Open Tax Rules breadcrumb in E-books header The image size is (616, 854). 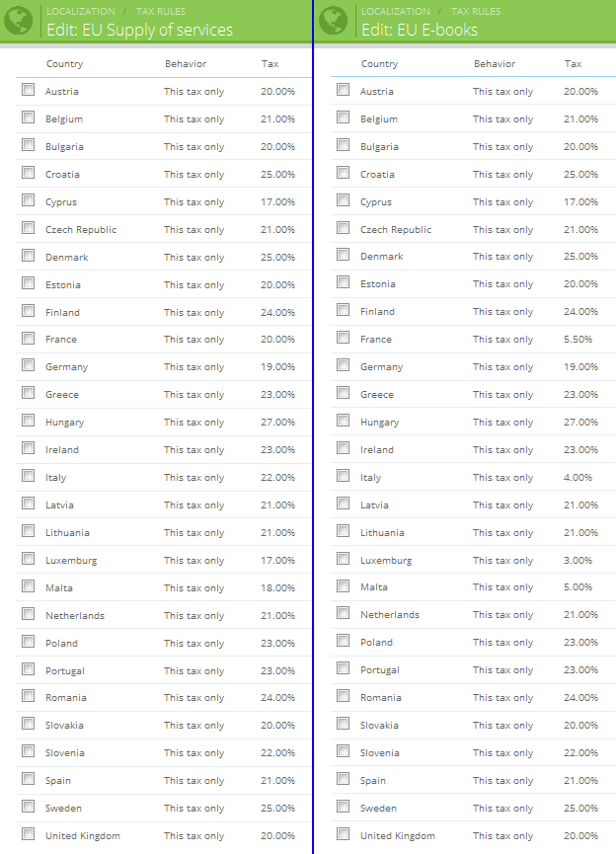tap(476, 12)
